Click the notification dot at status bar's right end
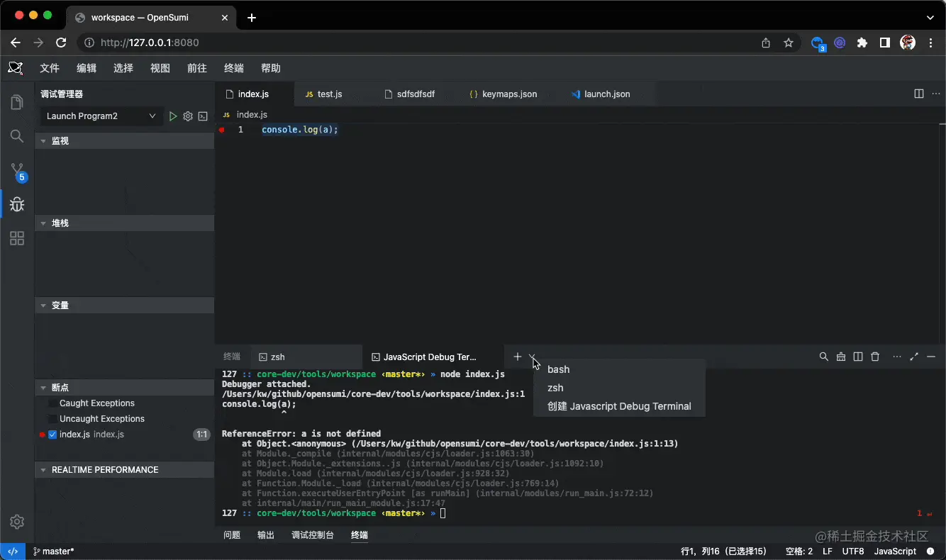This screenshot has height=560, width=946. coord(930,551)
